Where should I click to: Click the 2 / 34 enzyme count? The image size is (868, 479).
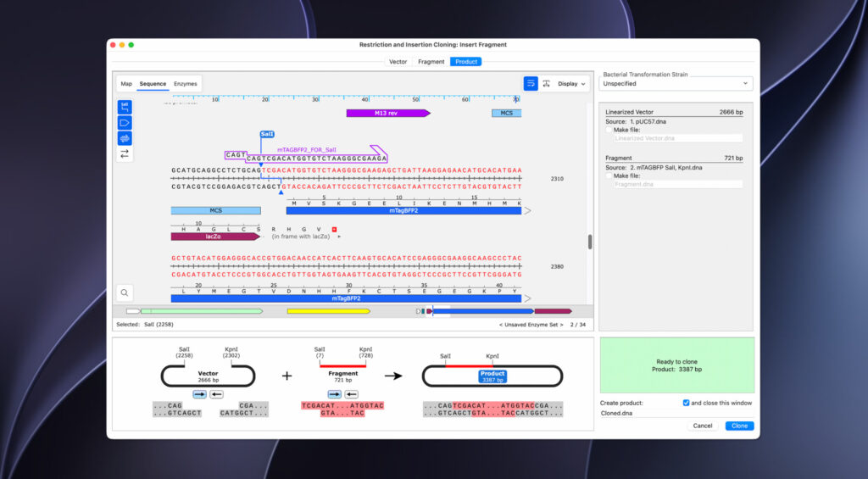[x=578, y=325]
